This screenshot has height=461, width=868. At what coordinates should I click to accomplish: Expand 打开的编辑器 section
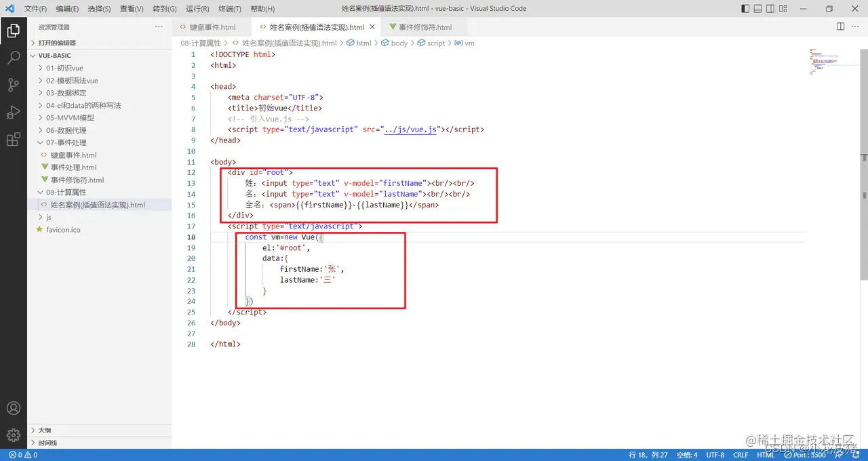tap(100, 43)
